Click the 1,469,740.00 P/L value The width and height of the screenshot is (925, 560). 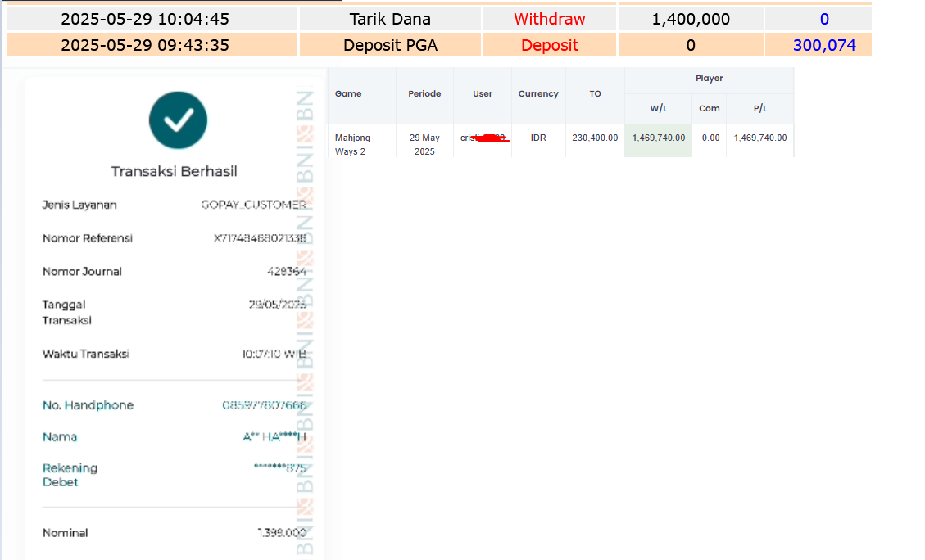pyautogui.click(x=759, y=138)
